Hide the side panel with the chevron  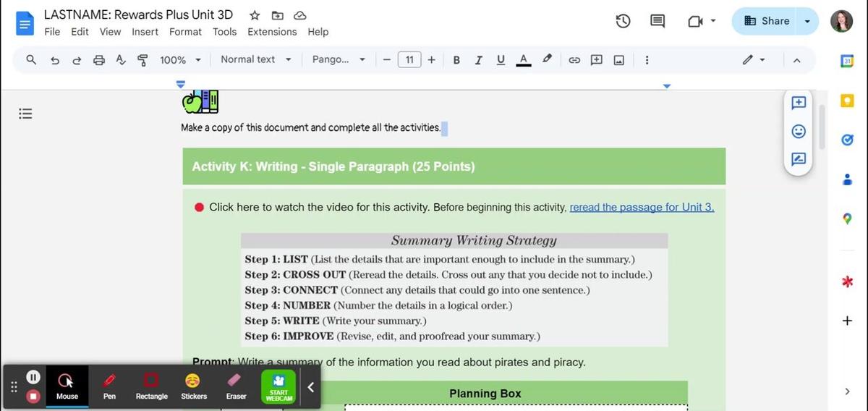[847, 391]
